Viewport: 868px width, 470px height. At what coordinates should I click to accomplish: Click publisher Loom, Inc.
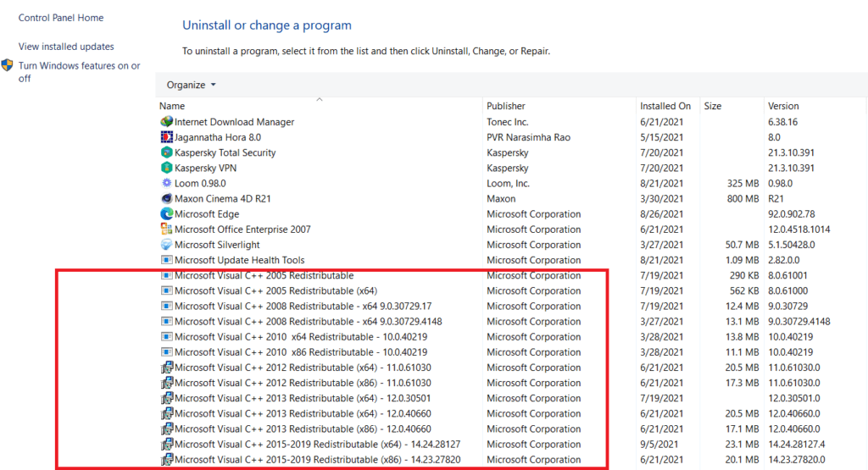click(x=508, y=183)
